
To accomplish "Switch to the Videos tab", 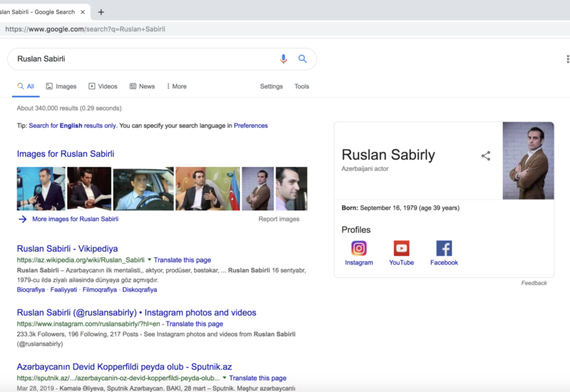I will [103, 86].
